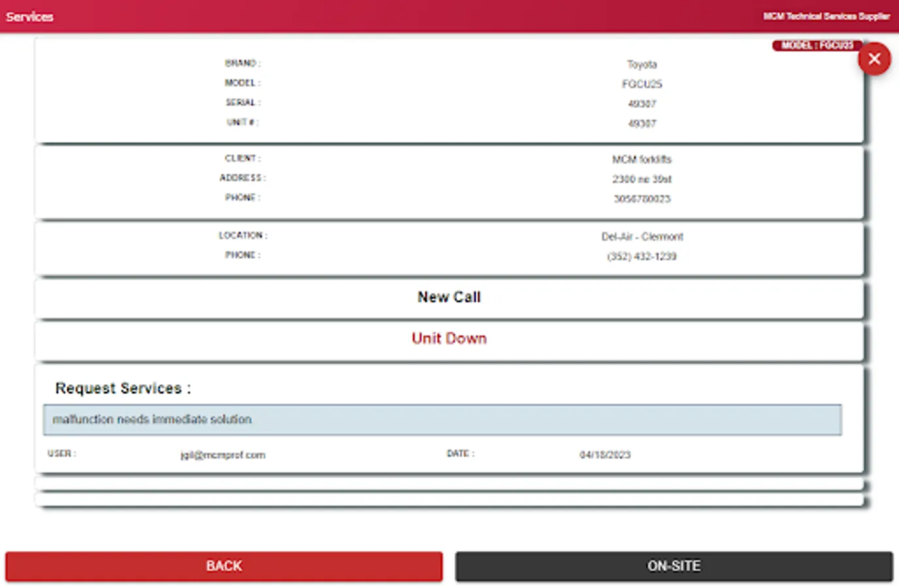Image resolution: width=899 pixels, height=588 pixels.
Task: Select the New Call heading
Action: (x=449, y=297)
